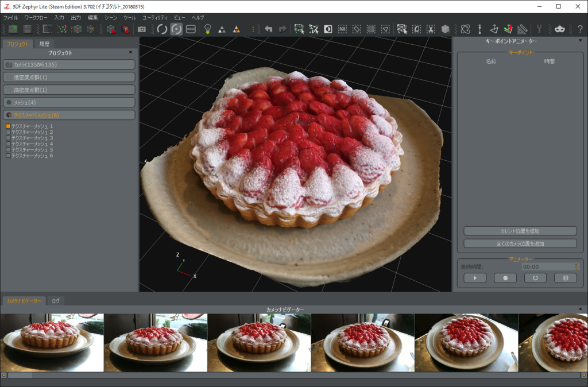The image size is (588, 387).
Task: Show dense point cloud cube icon
Action: [76, 29]
